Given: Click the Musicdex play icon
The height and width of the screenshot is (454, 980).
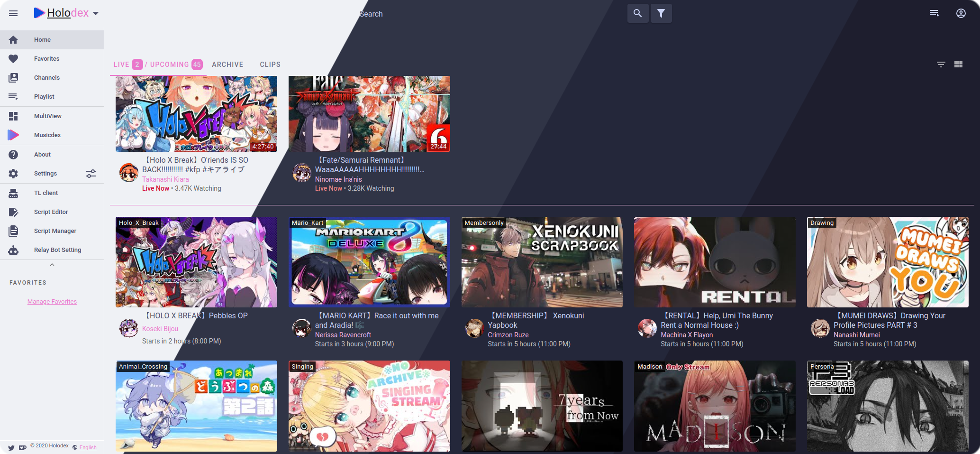Looking at the screenshot, I should (x=13, y=135).
